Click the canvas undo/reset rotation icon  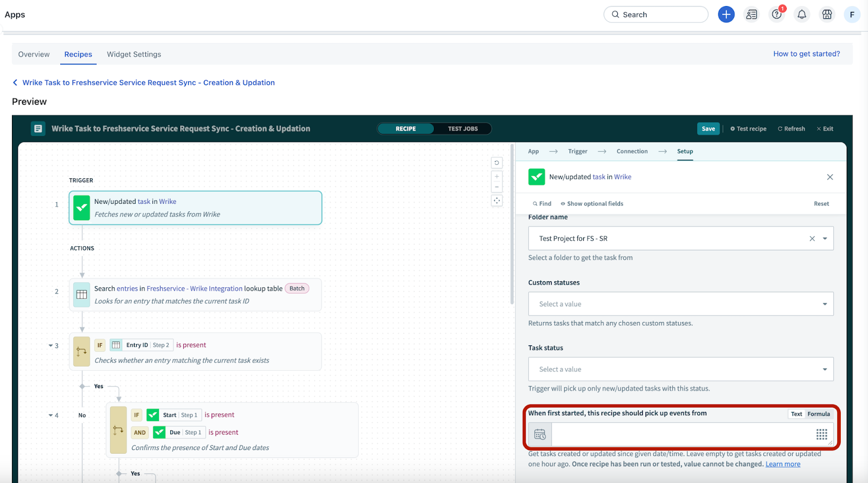tap(496, 163)
